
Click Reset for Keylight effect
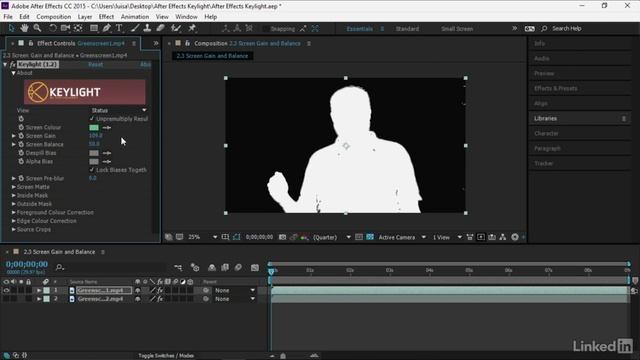(x=96, y=64)
